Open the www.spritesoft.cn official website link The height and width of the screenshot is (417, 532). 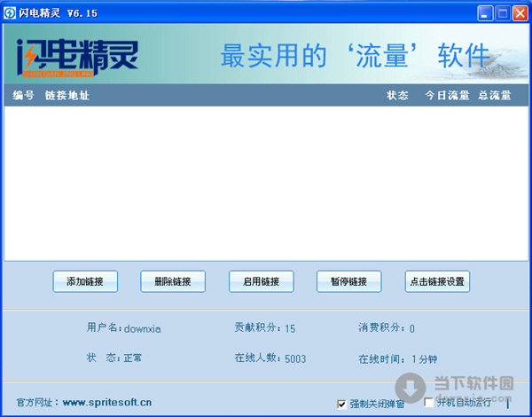pos(106,402)
